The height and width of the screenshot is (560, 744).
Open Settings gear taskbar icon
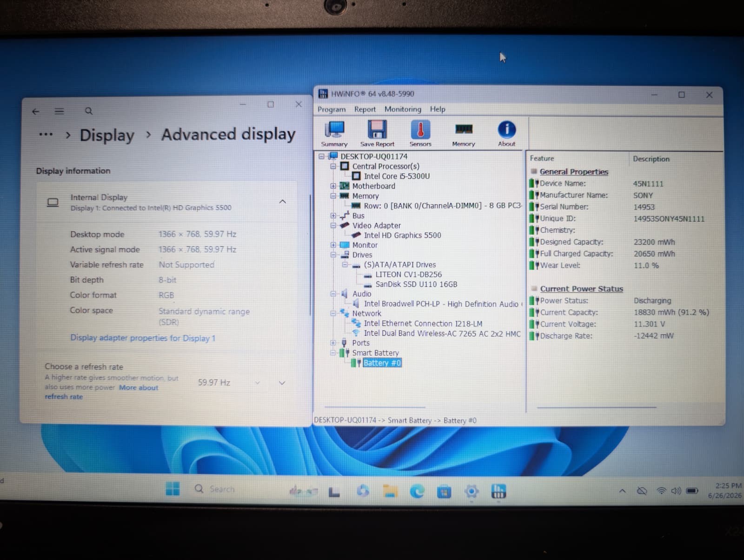[472, 492]
